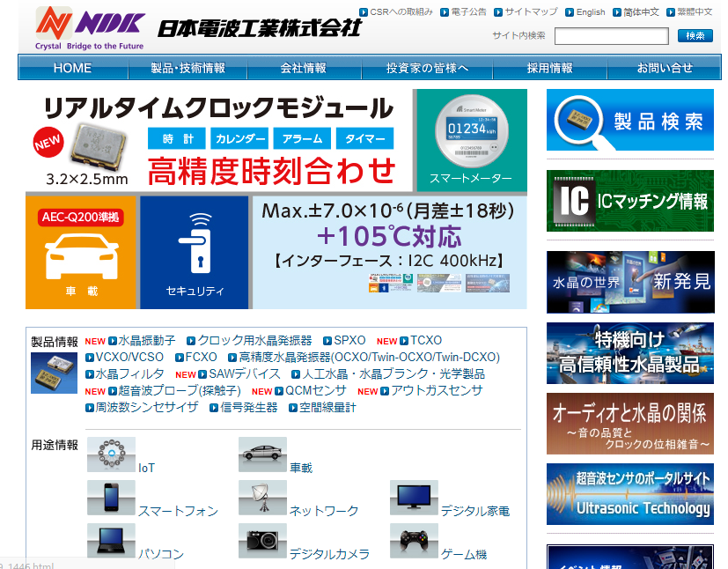This screenshot has height=569, width=728.
Task: Click the パソコン laptop icon
Action: click(112, 541)
